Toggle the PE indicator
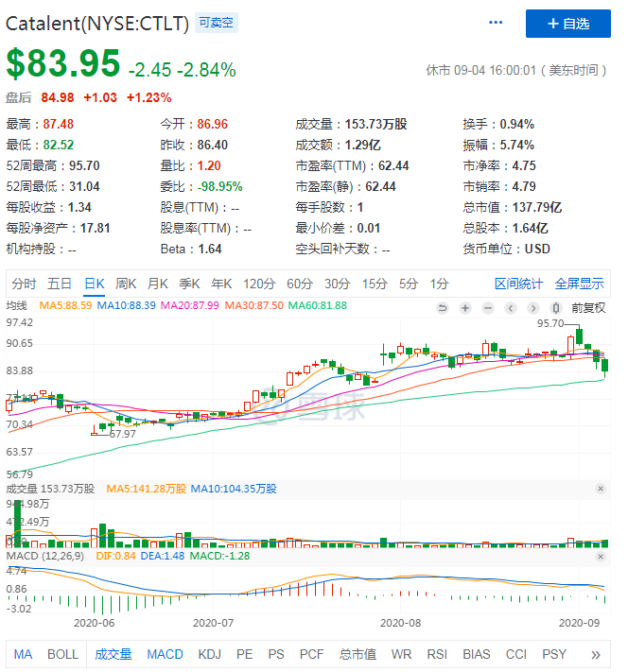Screen dimensions: 628x672 click(244, 654)
